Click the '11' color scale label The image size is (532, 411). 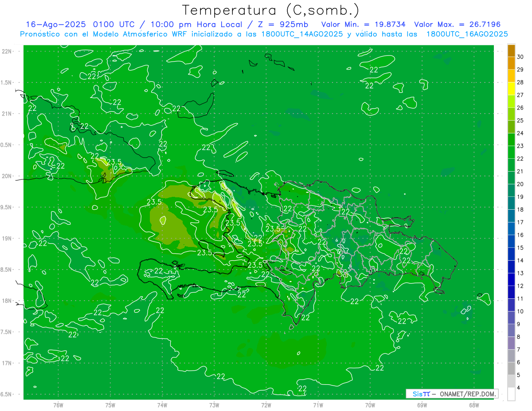coord(520,299)
